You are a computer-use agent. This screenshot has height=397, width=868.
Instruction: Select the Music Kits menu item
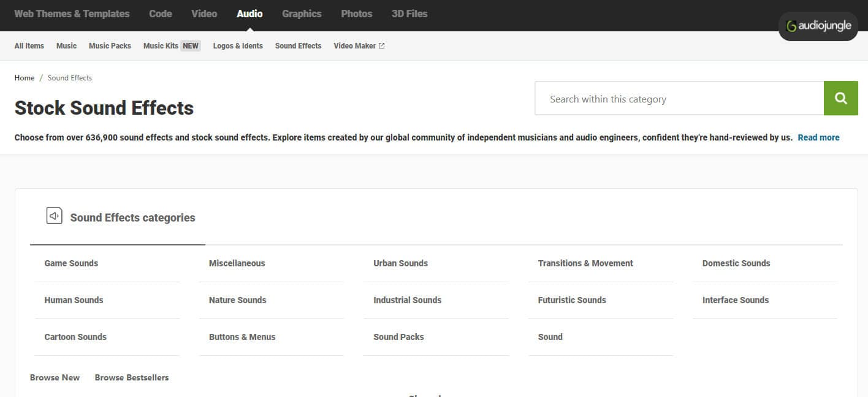161,46
